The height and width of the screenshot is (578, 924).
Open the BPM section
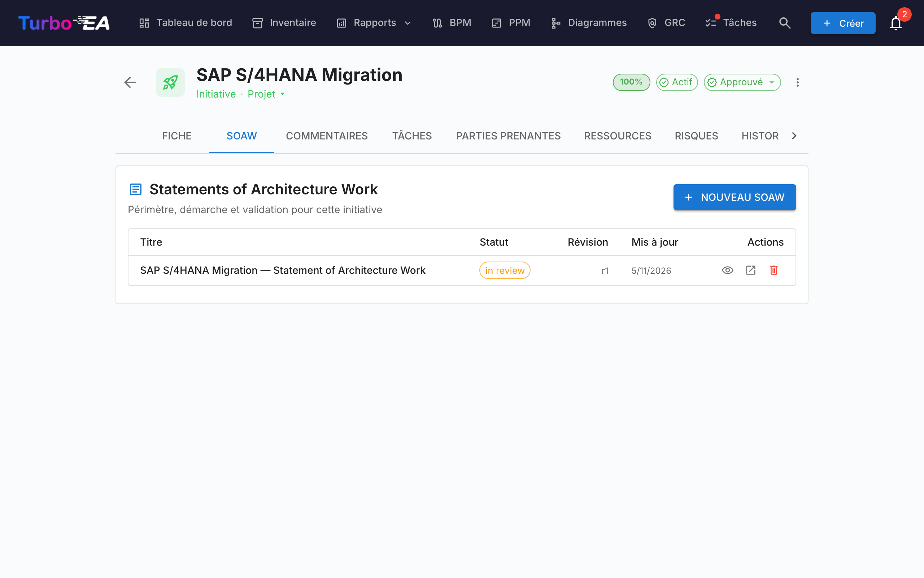tap(452, 23)
